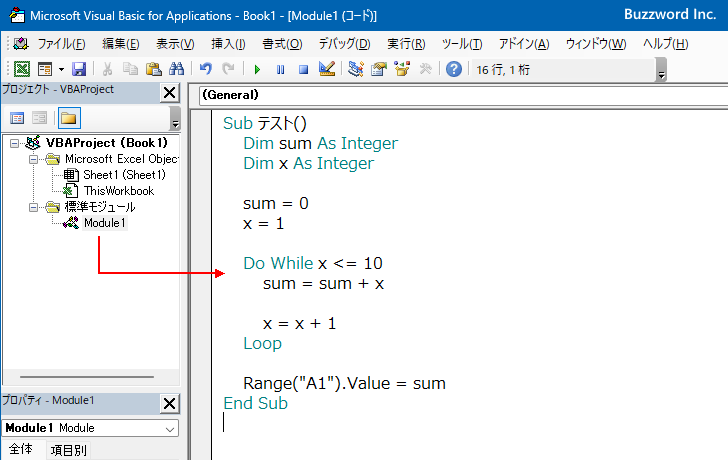728x460 pixels.
Task: Click the Do While x <= 10 line
Action: pyautogui.click(x=312, y=263)
